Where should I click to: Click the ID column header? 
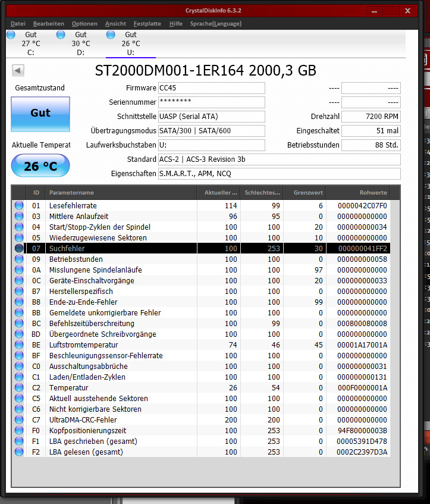[x=36, y=193]
